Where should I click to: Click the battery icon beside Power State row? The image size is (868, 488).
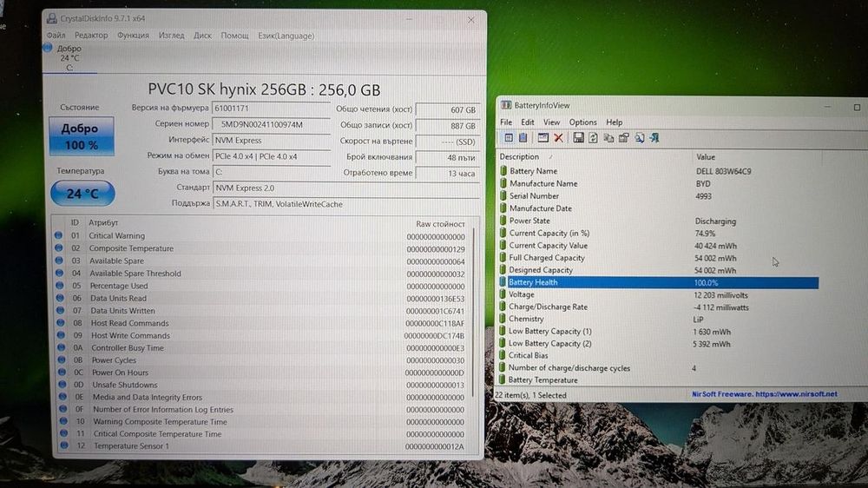coord(503,220)
